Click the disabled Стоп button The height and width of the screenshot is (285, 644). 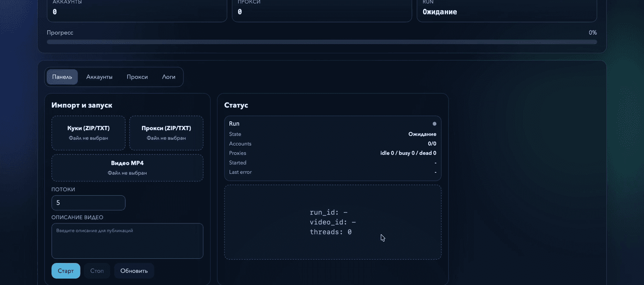point(97,271)
